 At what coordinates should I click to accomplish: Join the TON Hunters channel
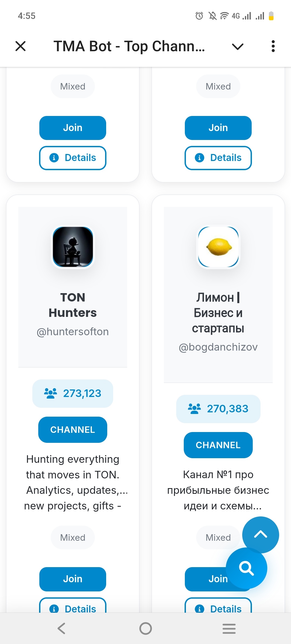72,579
